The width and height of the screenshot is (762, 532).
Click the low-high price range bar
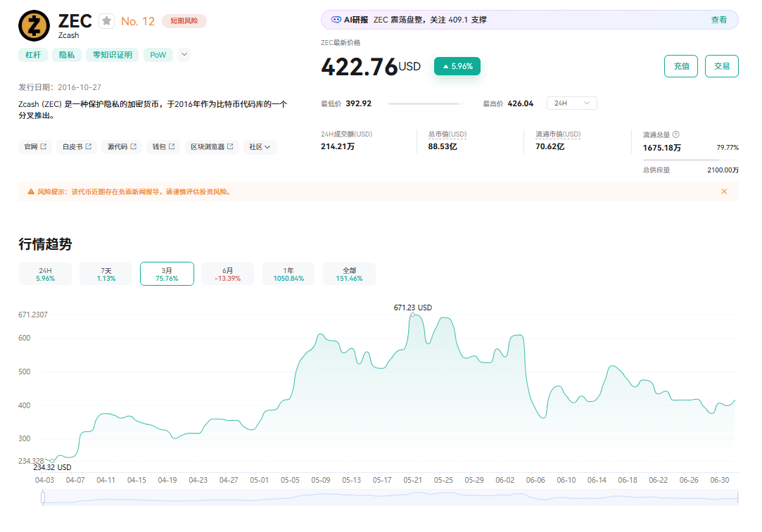pos(426,103)
